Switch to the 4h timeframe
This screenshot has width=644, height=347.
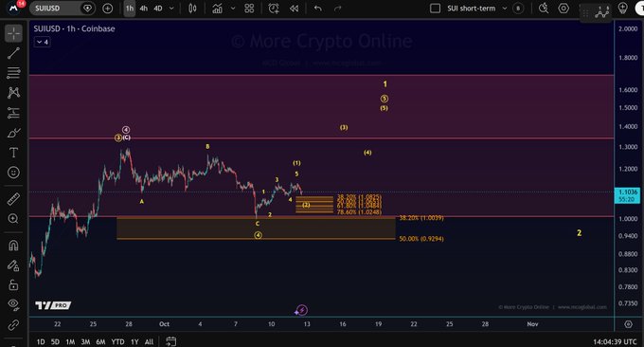pyautogui.click(x=143, y=9)
